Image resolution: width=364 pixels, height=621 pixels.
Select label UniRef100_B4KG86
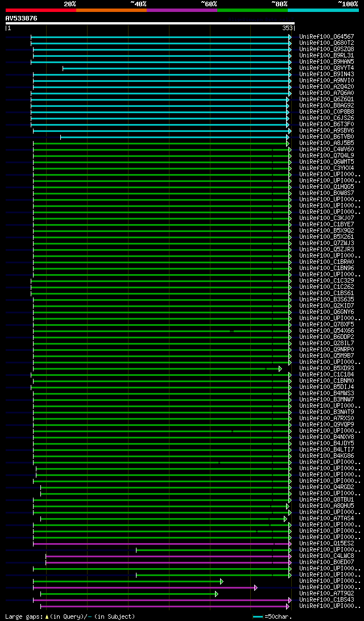click(327, 456)
